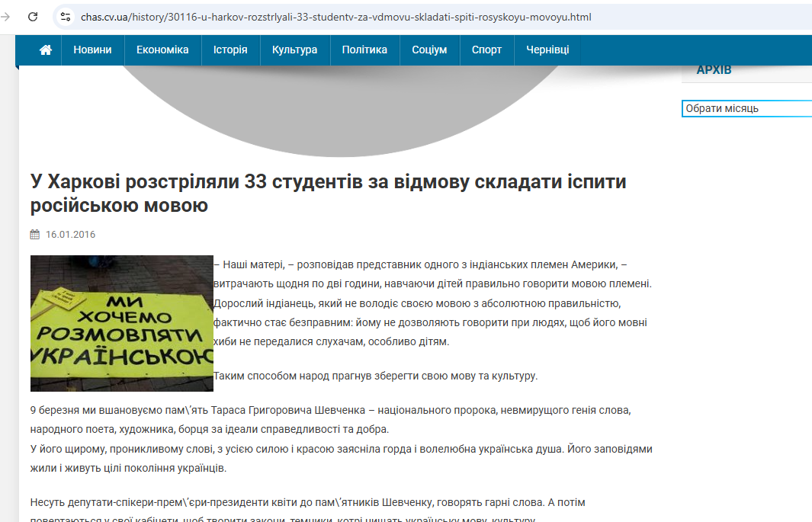Viewport: 812px width, 522px height.
Task: Navigate to the Політика section
Action: (364, 50)
